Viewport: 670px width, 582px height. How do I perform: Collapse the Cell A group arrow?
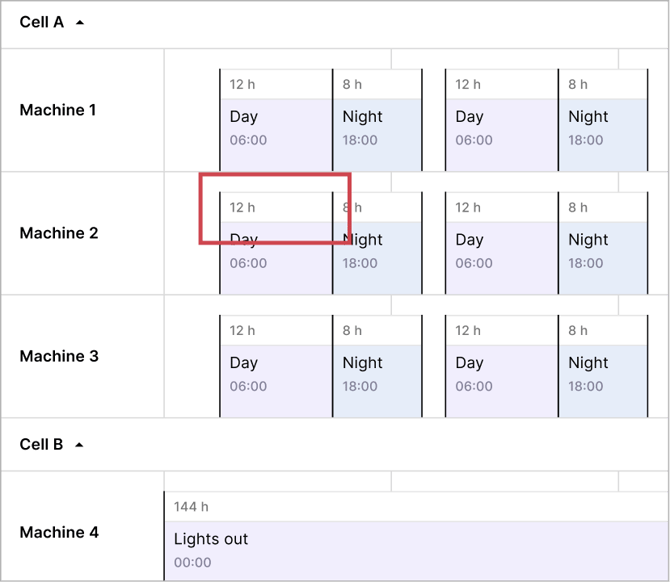tap(80, 23)
